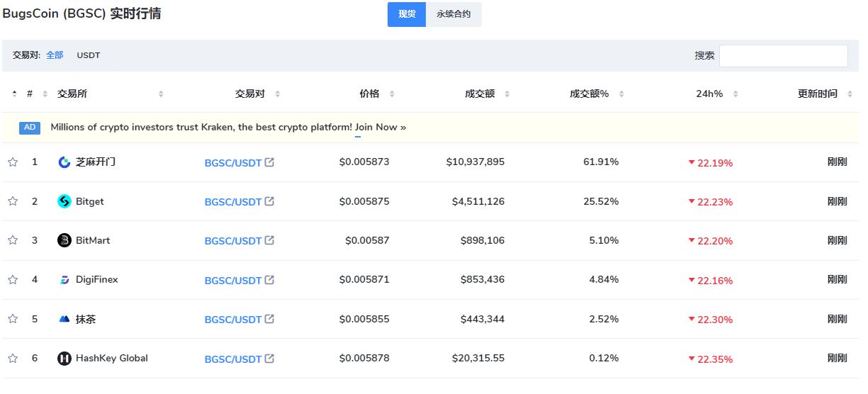Open external link icon in Bitget row
Image resolution: width=868 pixels, height=394 pixels.
[x=269, y=201]
